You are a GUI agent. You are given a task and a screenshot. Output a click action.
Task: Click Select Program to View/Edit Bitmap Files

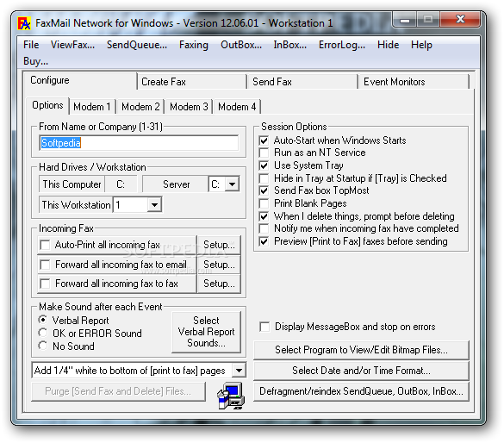click(361, 350)
